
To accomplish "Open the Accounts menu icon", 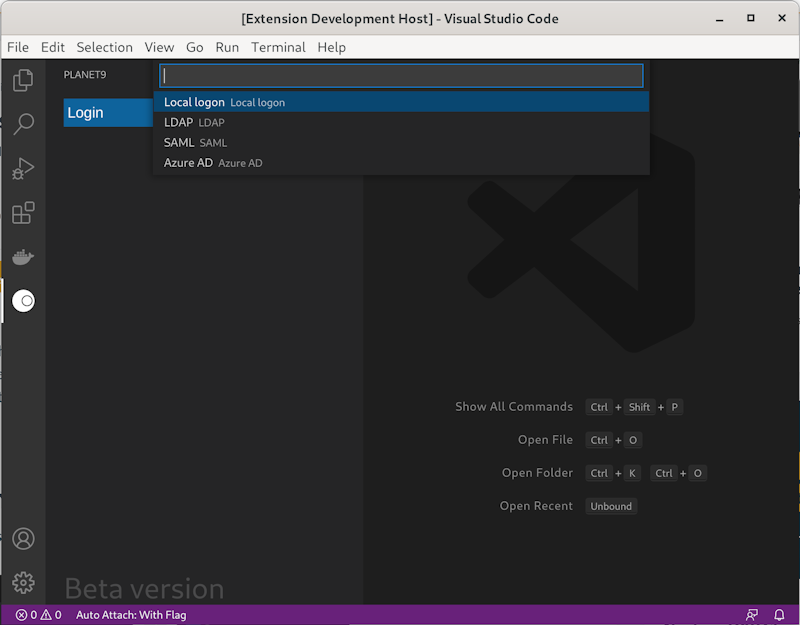I will pos(22,538).
